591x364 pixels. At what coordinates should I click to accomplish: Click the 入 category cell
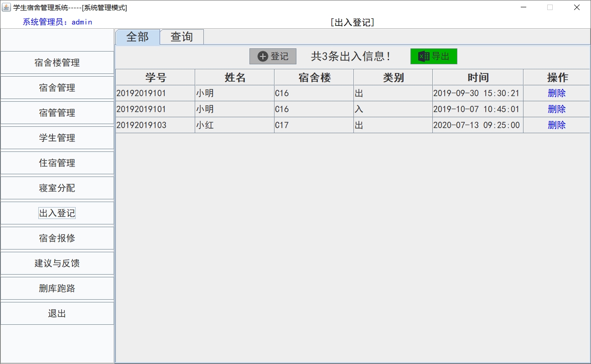tap(393, 109)
